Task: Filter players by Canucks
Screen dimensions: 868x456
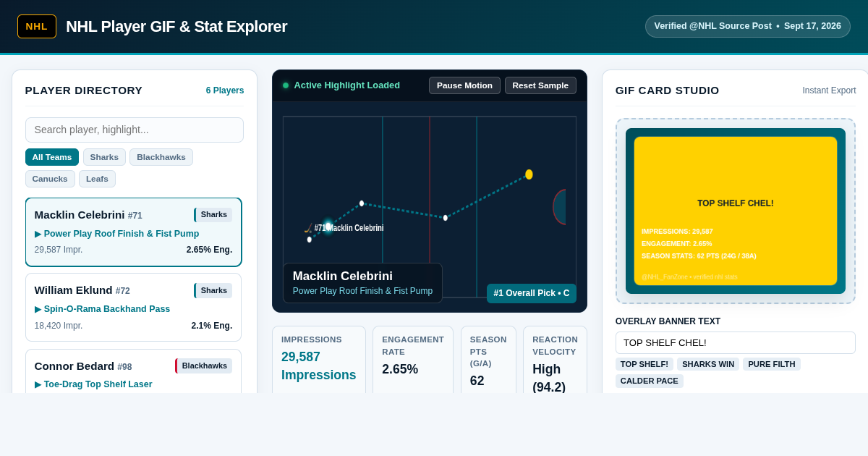Action: click(50, 179)
